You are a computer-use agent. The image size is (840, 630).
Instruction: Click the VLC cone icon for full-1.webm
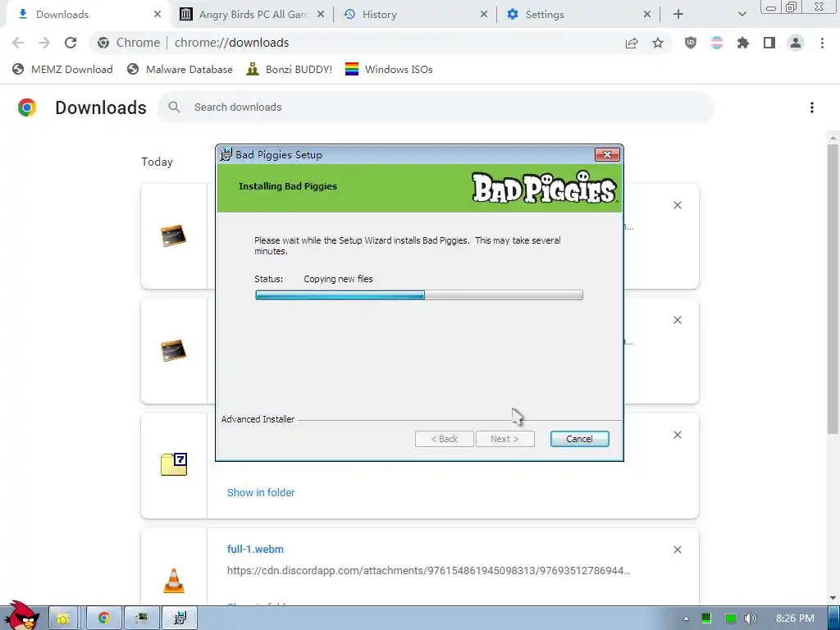tap(174, 581)
